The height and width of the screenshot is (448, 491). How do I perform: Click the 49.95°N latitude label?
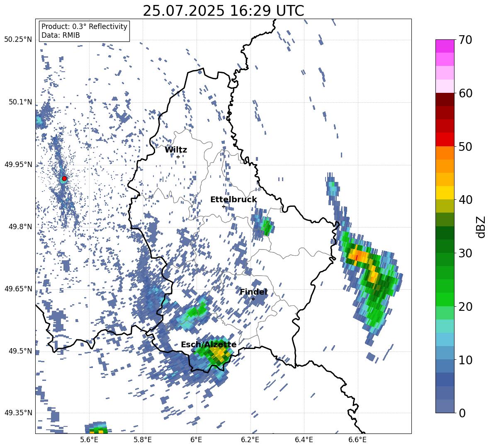pyautogui.click(x=18, y=164)
